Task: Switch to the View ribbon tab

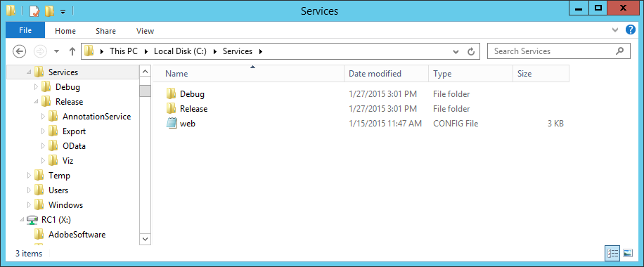Action: pyautogui.click(x=145, y=31)
